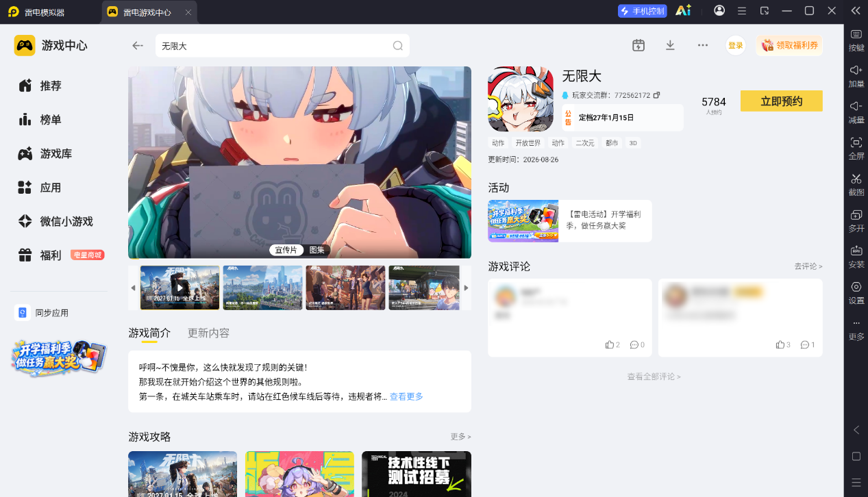Expand description with 查看更多
This screenshot has width=868, height=497.
coord(406,396)
